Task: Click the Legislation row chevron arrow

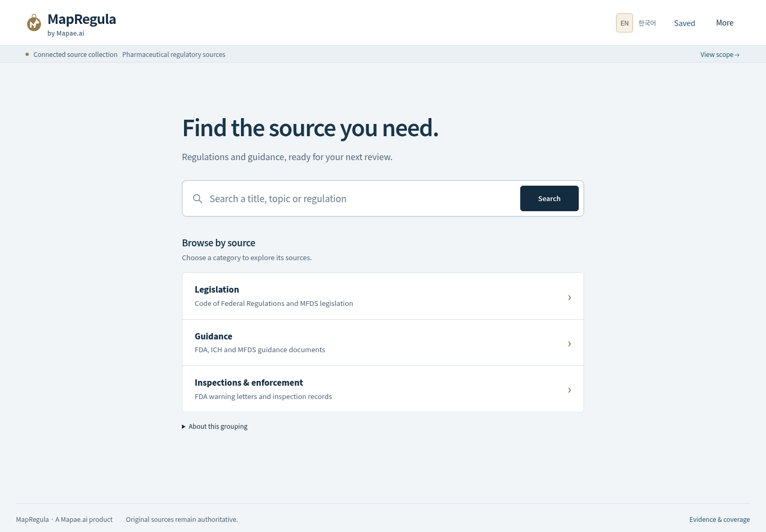Action: [x=569, y=297]
